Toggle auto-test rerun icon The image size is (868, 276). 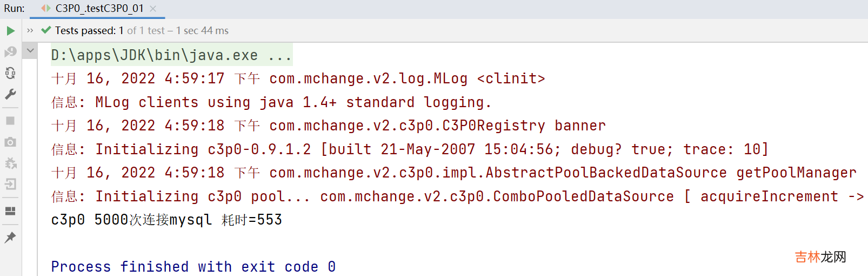click(10, 73)
